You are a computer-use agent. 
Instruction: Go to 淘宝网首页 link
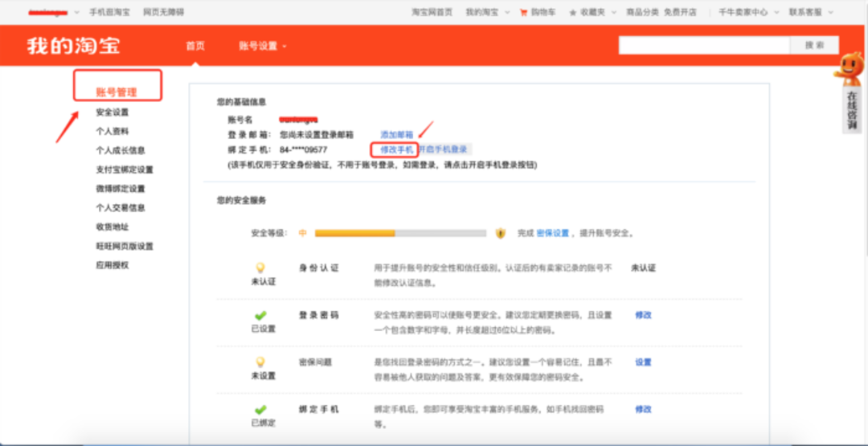(432, 12)
